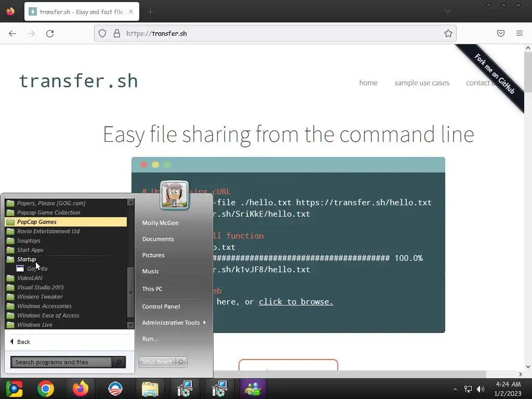Collapse the Startup folder
The image size is (532, 399).
point(66,259)
